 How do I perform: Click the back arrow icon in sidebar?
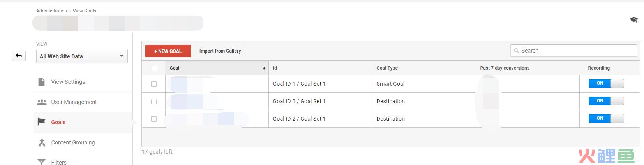point(19,56)
